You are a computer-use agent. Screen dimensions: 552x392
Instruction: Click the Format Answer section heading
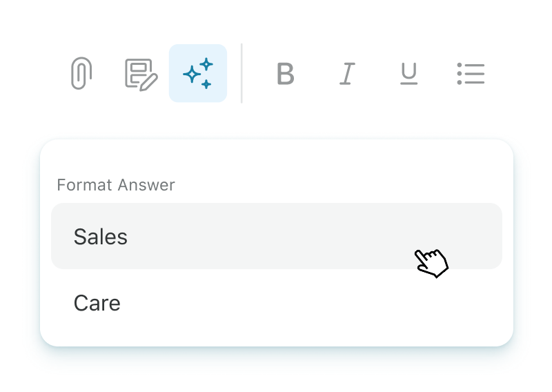click(116, 185)
